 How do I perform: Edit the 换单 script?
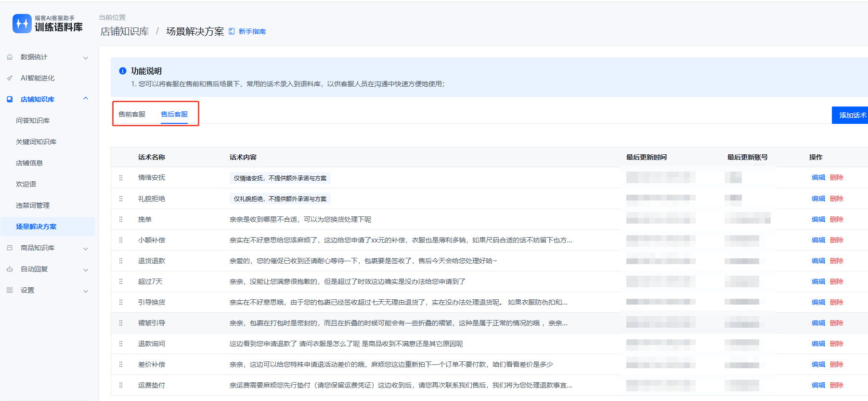coord(818,219)
